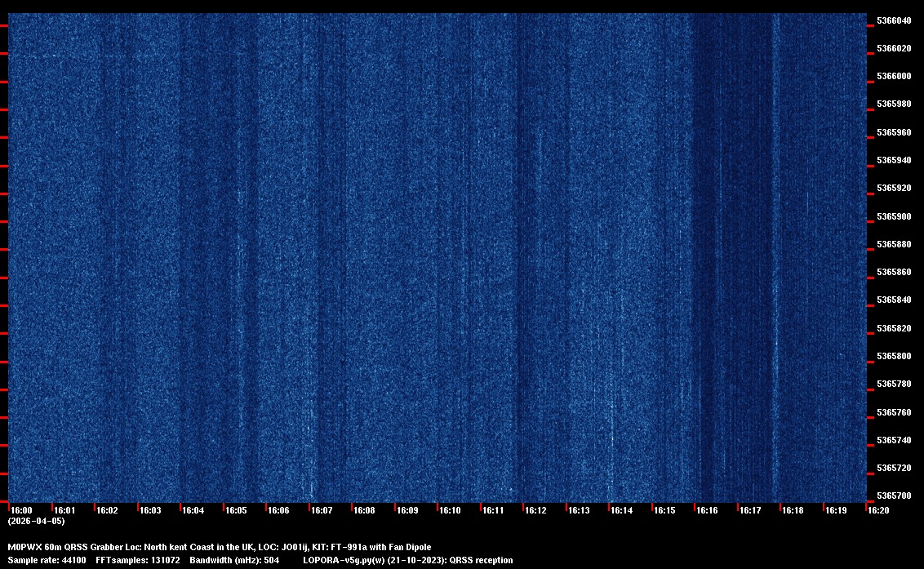Image resolution: width=924 pixels, height=569 pixels.
Task: Select the 5365760 frequency scale label
Action: point(894,412)
